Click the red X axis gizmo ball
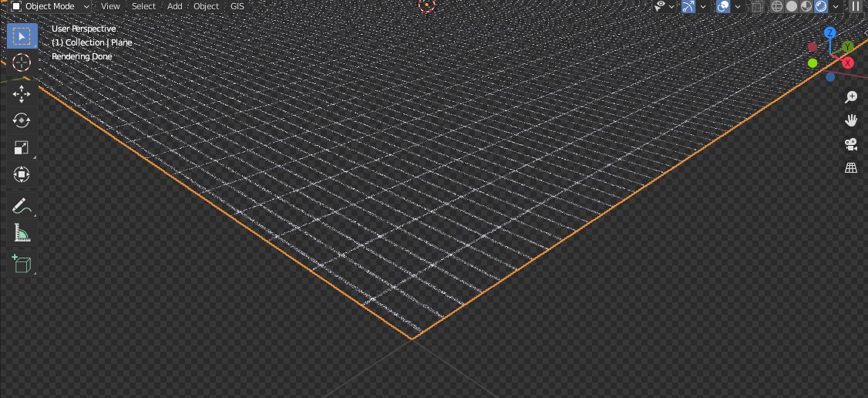The height and width of the screenshot is (398, 868). point(847,63)
